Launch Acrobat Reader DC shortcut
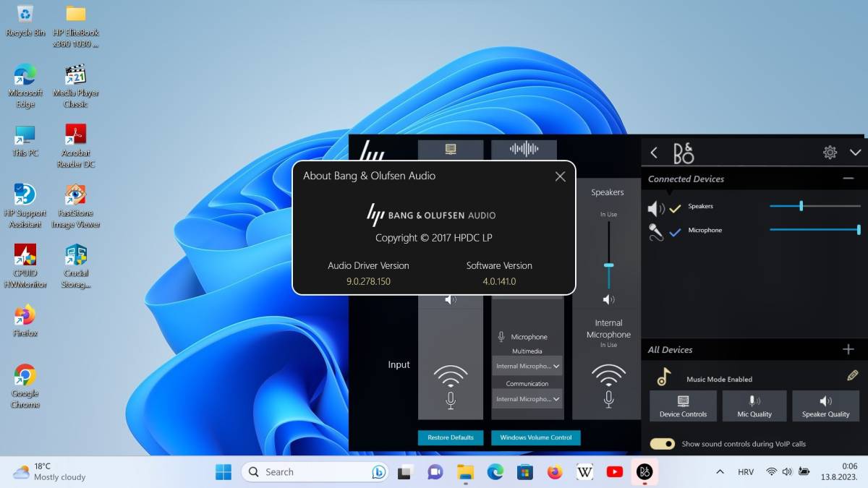 tap(75, 146)
